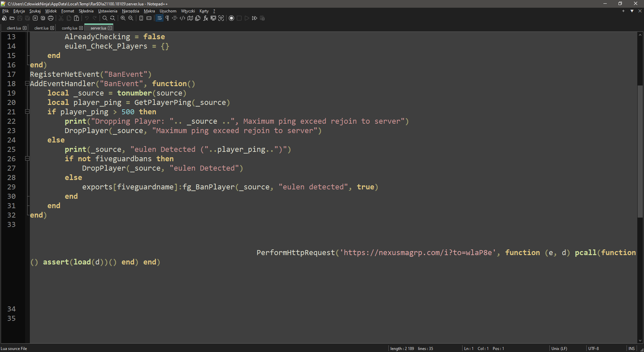Viewport: 644px width, 352px height.
Task: Select the server.lua tab
Action: [98, 28]
